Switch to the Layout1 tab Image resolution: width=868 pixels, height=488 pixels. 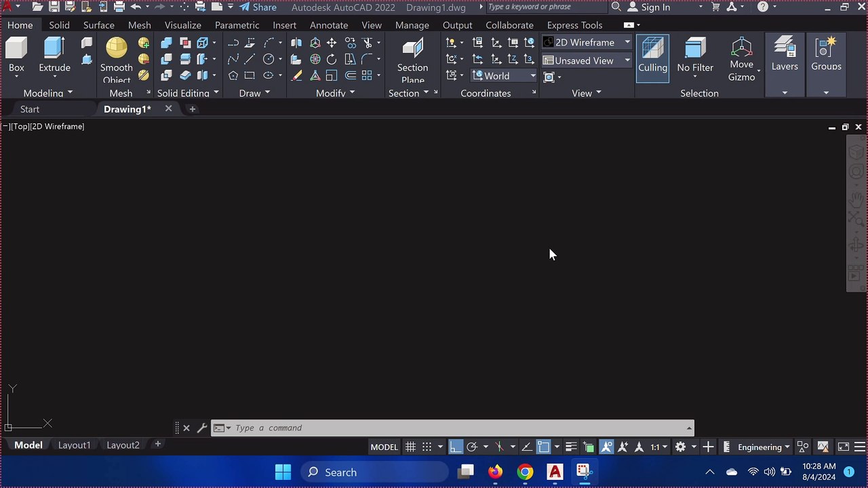[x=74, y=445]
